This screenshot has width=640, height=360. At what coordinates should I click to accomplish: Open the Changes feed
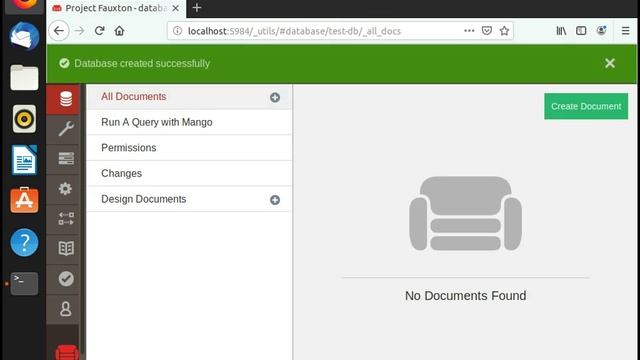(x=122, y=173)
